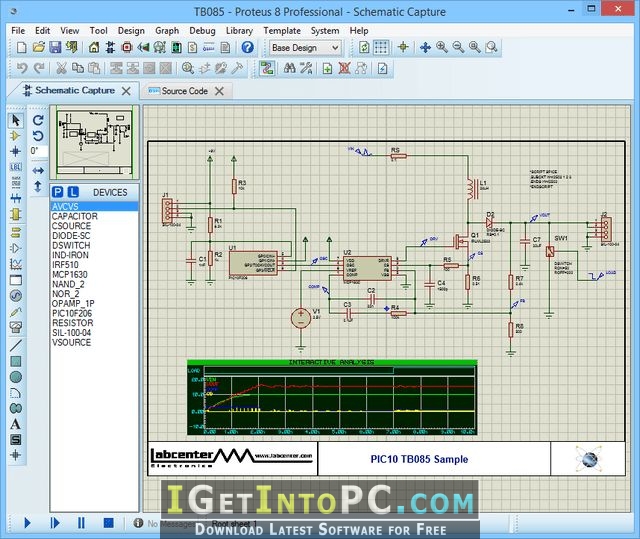Select VSOURCE in the devices list
640x539 pixels.
click(x=94, y=342)
